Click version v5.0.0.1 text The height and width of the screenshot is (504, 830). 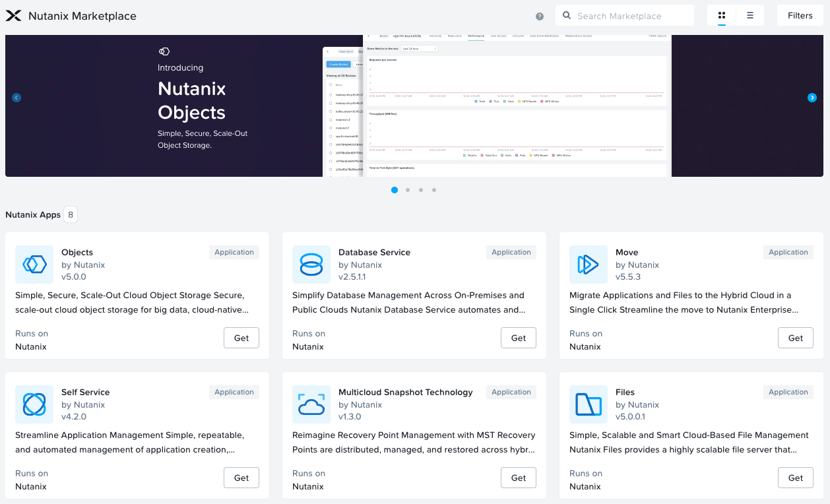(631, 417)
